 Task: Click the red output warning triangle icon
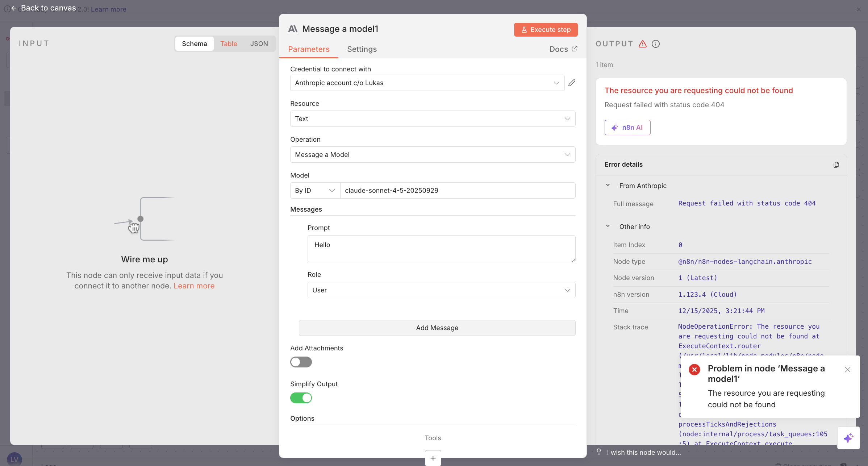[x=642, y=44]
